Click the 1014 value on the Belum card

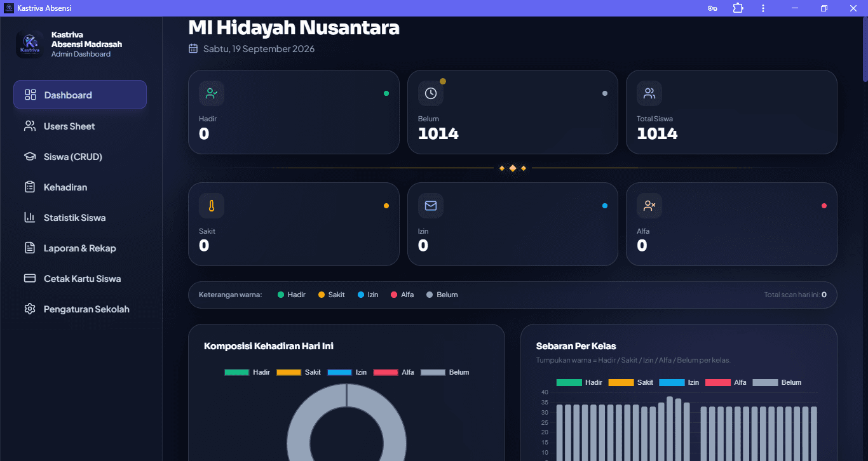438,133
